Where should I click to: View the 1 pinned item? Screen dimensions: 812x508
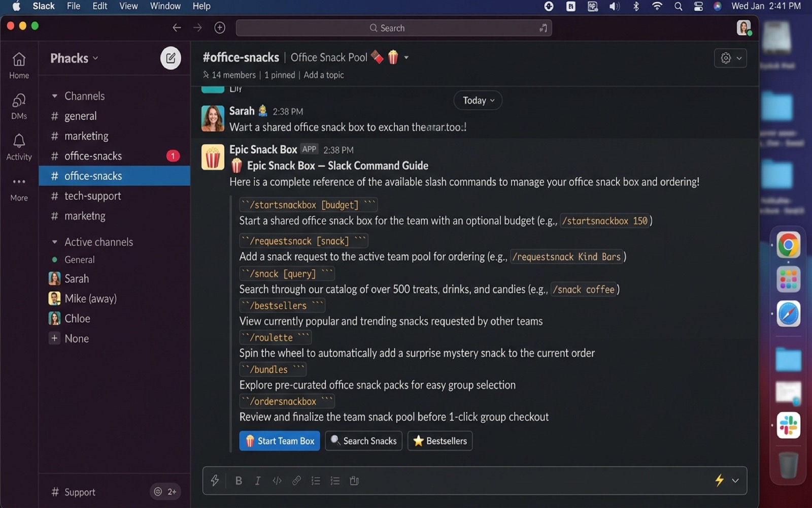pos(280,75)
